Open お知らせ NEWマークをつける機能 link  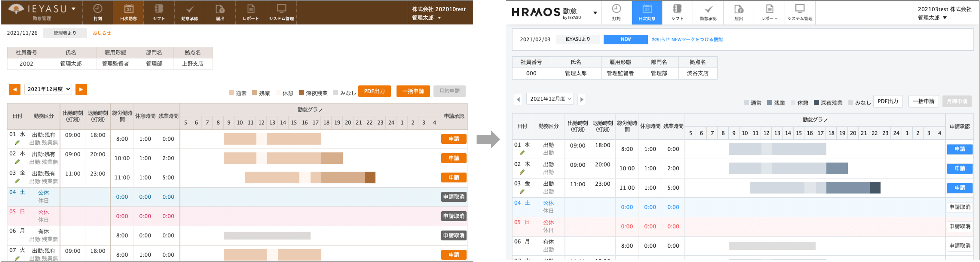point(687,40)
